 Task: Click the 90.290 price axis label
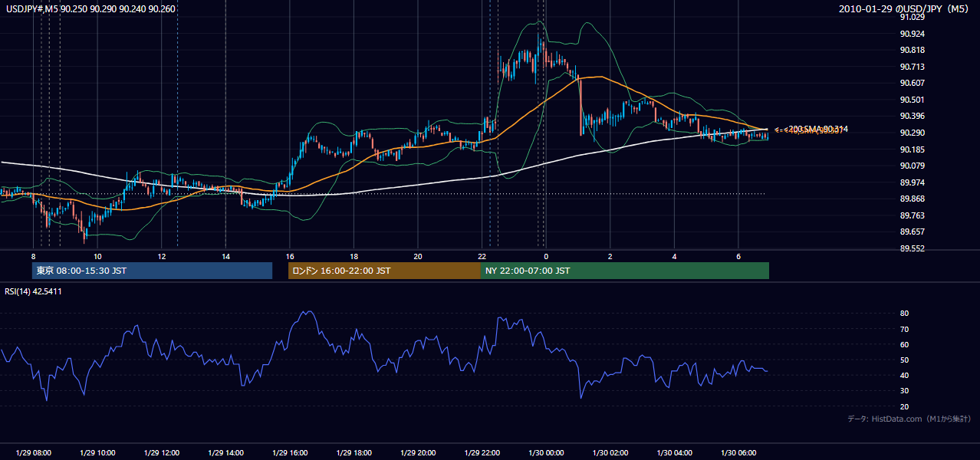coord(912,133)
